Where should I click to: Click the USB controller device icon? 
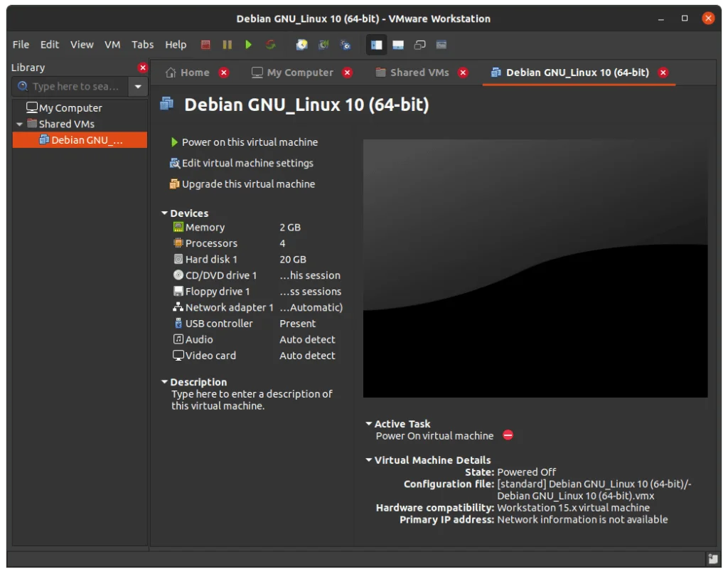178,323
